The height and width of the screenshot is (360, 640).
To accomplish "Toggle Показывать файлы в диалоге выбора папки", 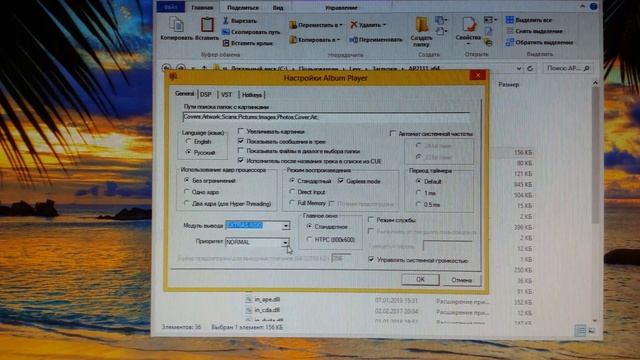I will point(241,151).
